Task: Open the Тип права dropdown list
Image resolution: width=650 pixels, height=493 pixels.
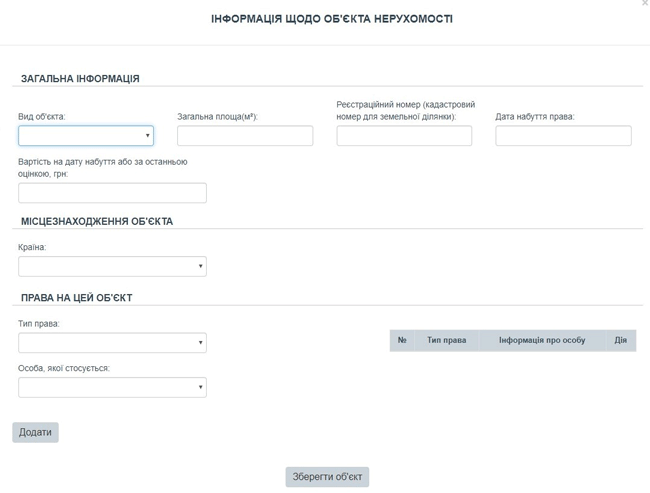Action: pos(112,343)
